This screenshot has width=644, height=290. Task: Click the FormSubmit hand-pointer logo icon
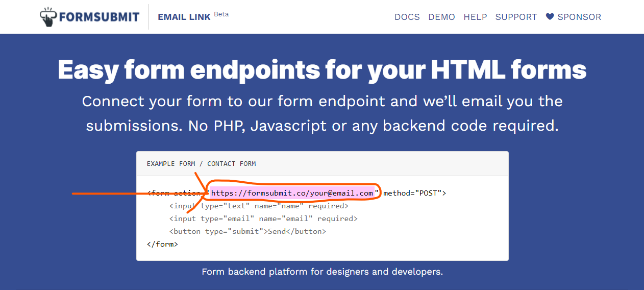(x=48, y=17)
